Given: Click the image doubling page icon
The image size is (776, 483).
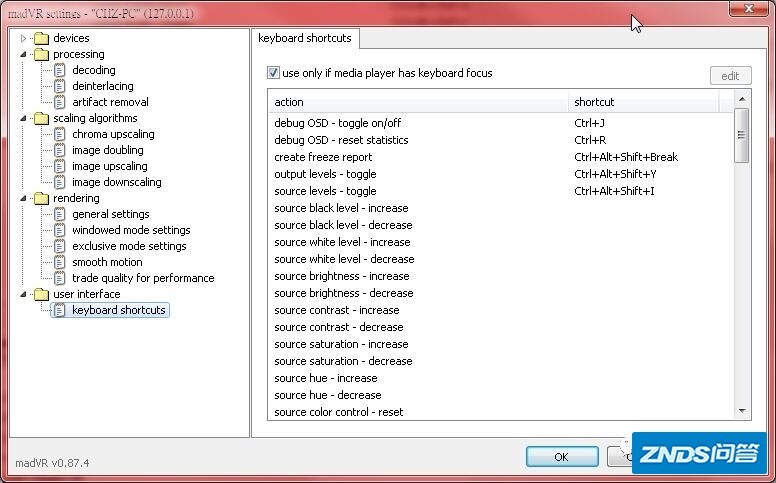Looking at the screenshot, I should click(59, 150).
